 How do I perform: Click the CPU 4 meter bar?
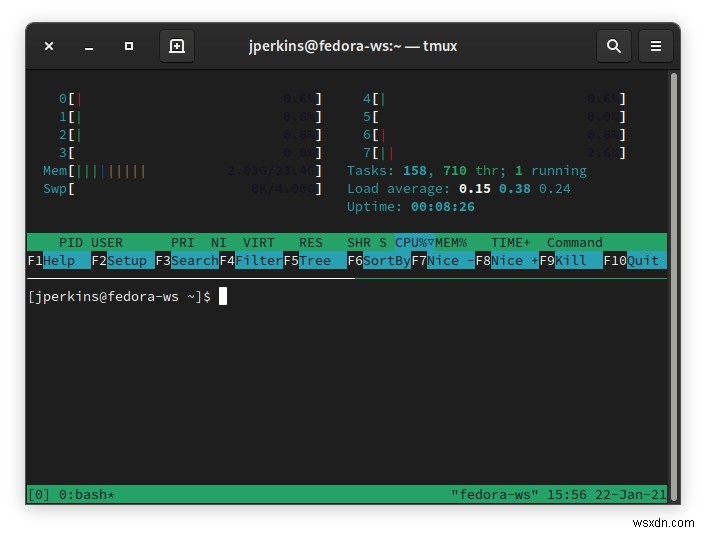pyautogui.click(x=494, y=99)
